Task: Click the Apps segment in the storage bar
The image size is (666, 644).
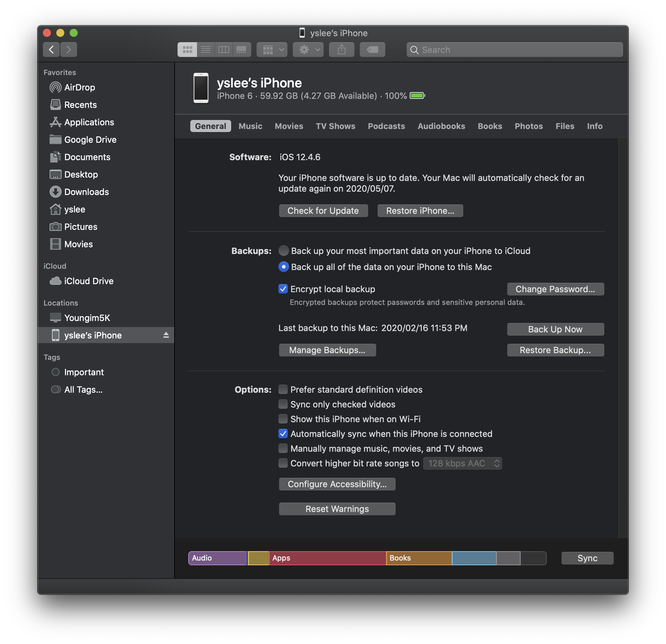Action: (327, 558)
